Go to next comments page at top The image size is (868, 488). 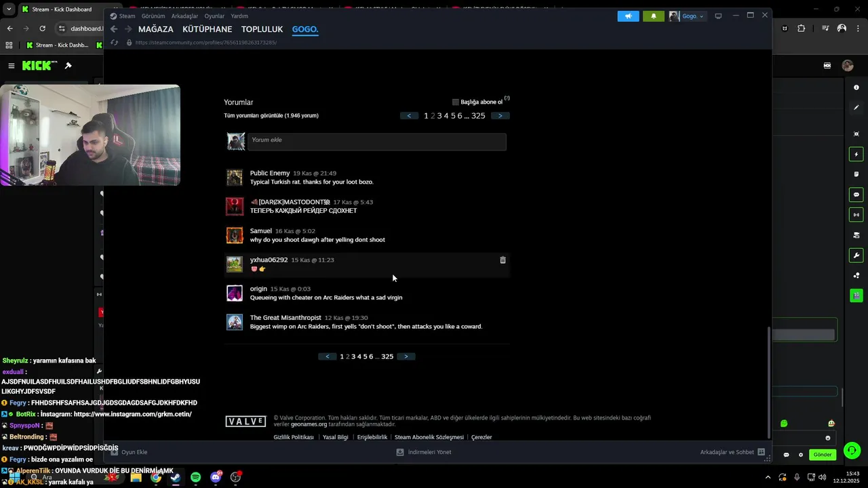500,116
